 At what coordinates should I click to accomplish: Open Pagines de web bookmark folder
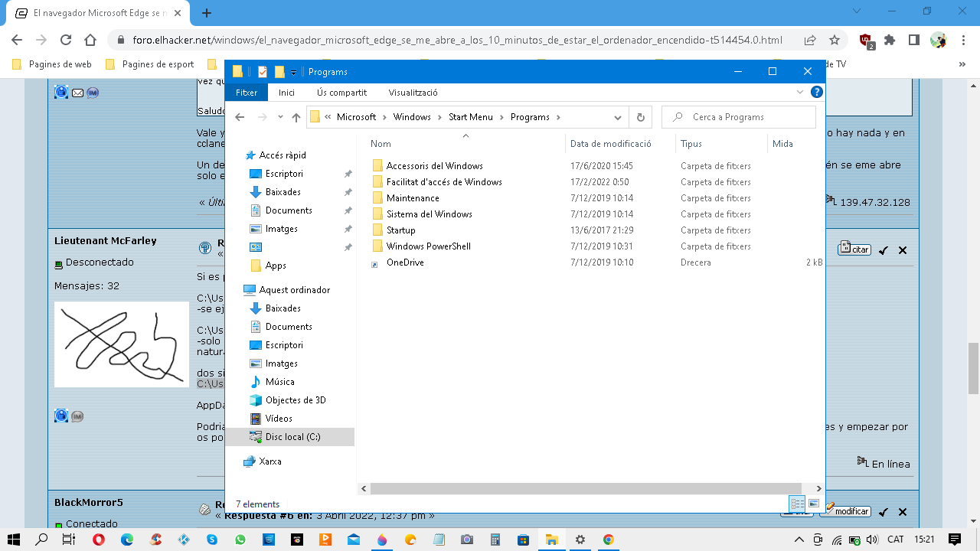[52, 64]
